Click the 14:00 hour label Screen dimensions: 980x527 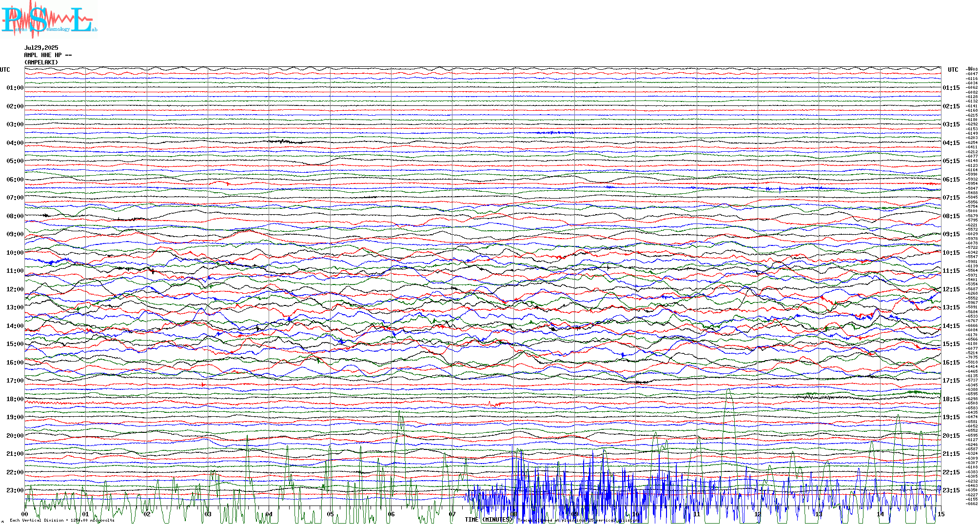15,326
